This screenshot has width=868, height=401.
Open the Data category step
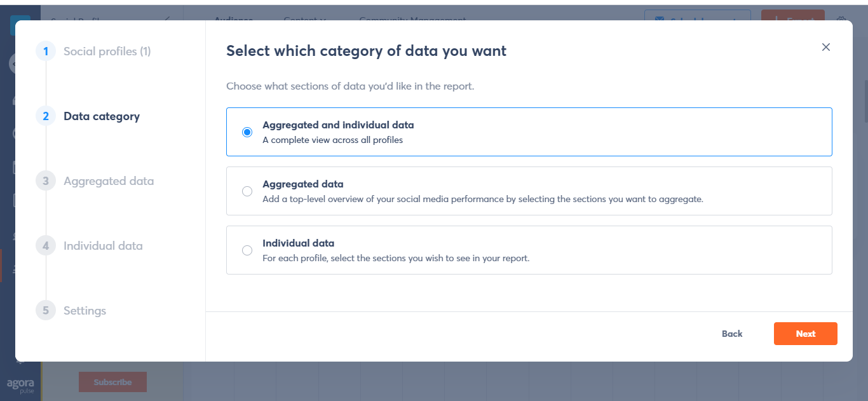coord(102,116)
